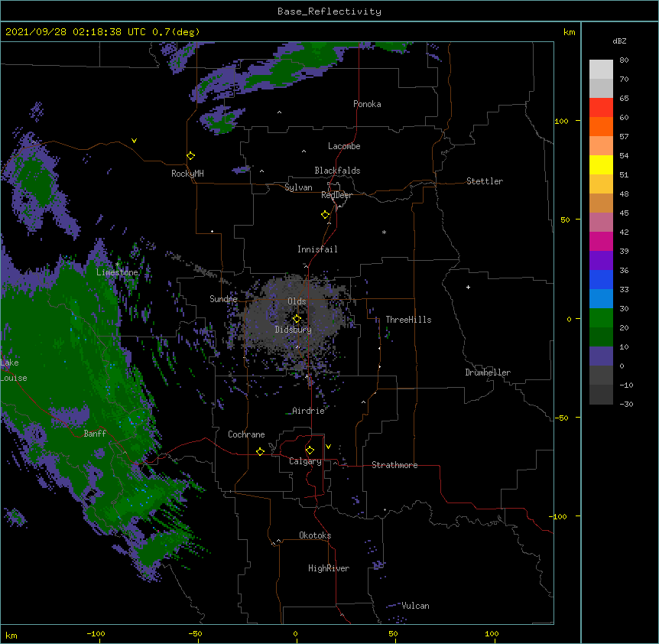Click the white asterisk marker east of Innisfail
Screen dimensions: 659x644
(384, 232)
